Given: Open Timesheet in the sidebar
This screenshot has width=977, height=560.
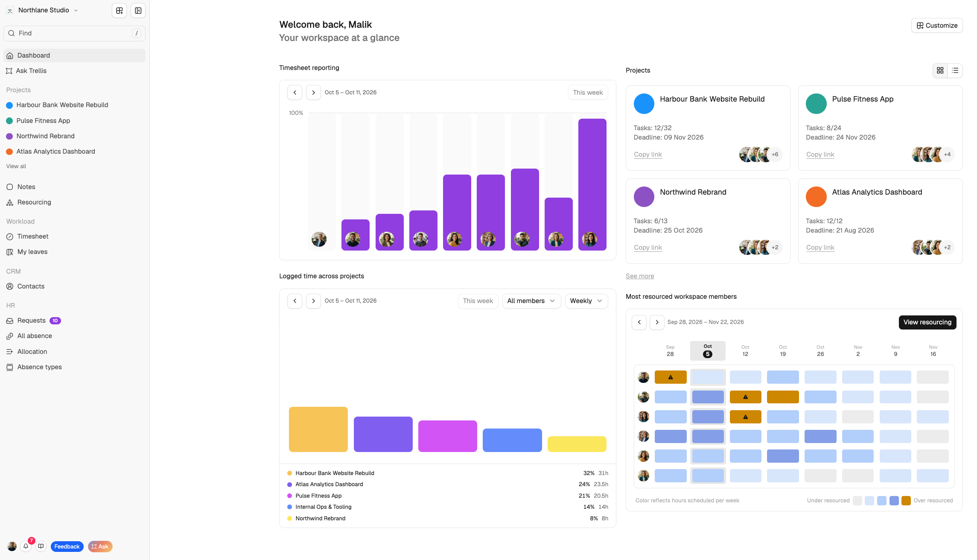Looking at the screenshot, I should (75, 236).
